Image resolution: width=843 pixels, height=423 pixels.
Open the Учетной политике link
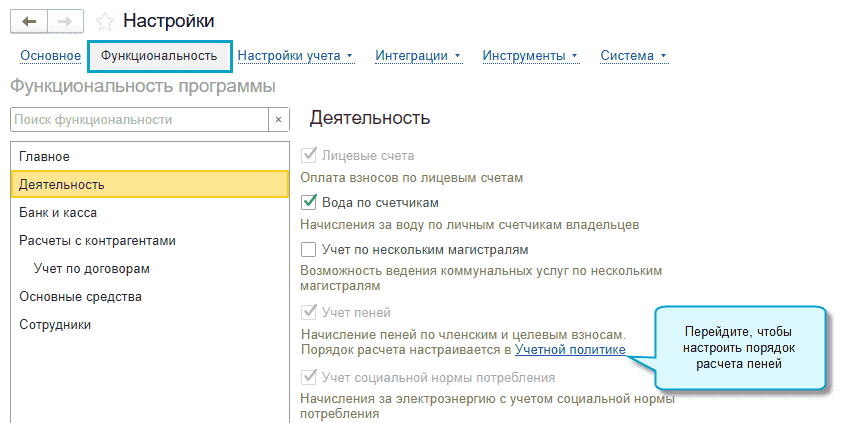pyautogui.click(x=570, y=350)
